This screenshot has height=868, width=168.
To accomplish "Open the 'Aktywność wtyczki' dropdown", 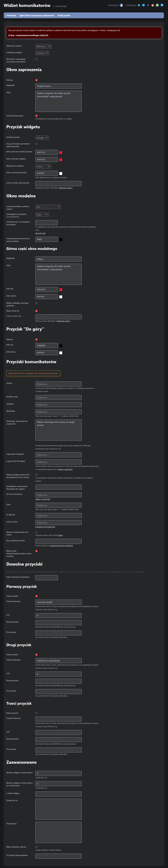I will click(43, 46).
